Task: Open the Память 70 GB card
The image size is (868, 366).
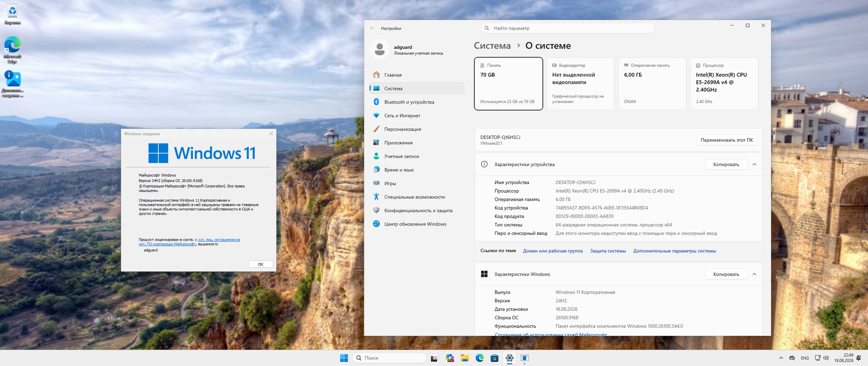Action: pyautogui.click(x=509, y=84)
